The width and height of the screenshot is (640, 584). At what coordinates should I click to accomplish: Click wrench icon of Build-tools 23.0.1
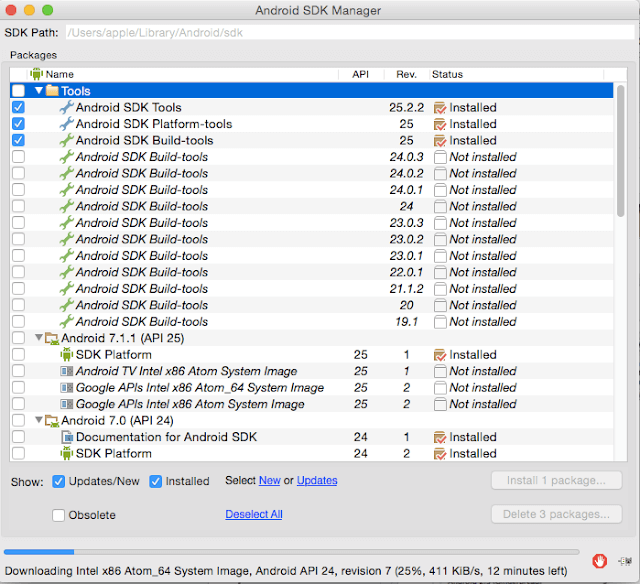pos(67,255)
